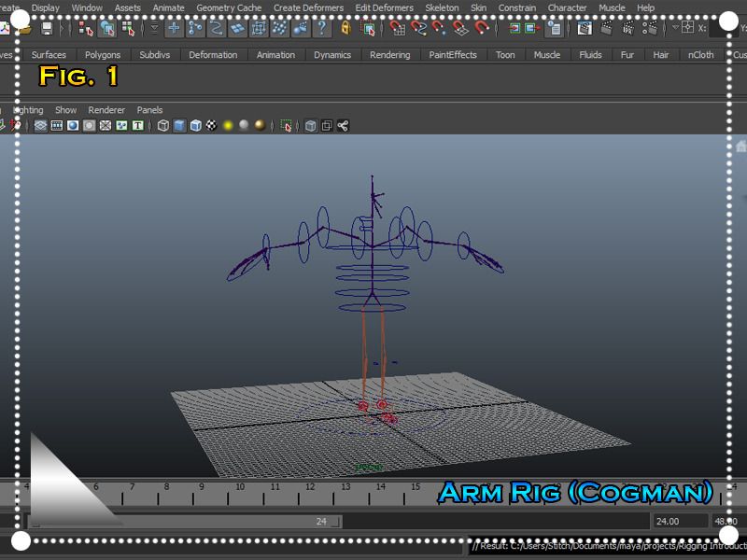Click the miscellaneous question mark mask icon
747x560 pixels.
click(x=322, y=29)
